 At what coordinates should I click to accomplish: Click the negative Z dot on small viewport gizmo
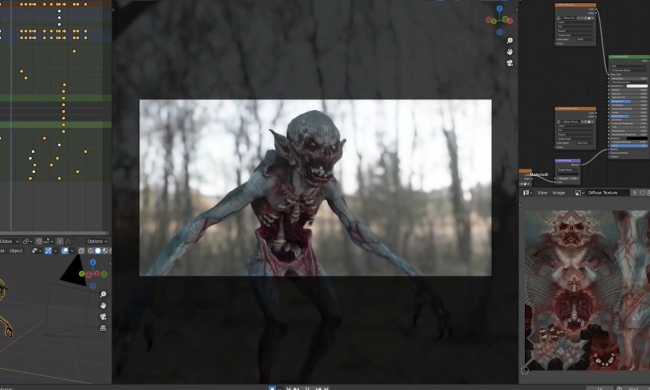click(x=93, y=286)
